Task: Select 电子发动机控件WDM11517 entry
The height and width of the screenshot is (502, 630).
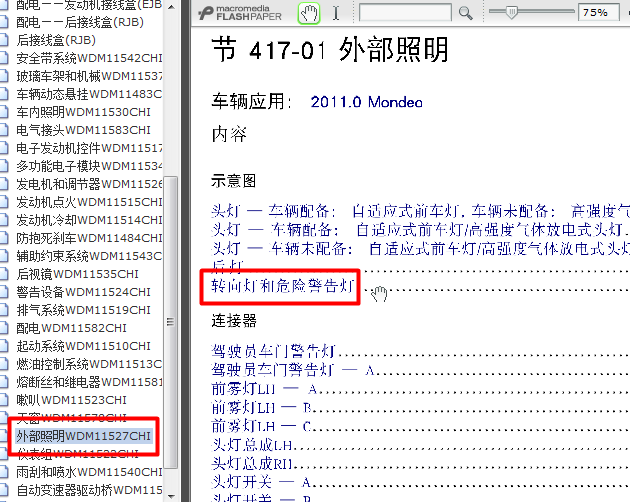Action: coord(89,148)
